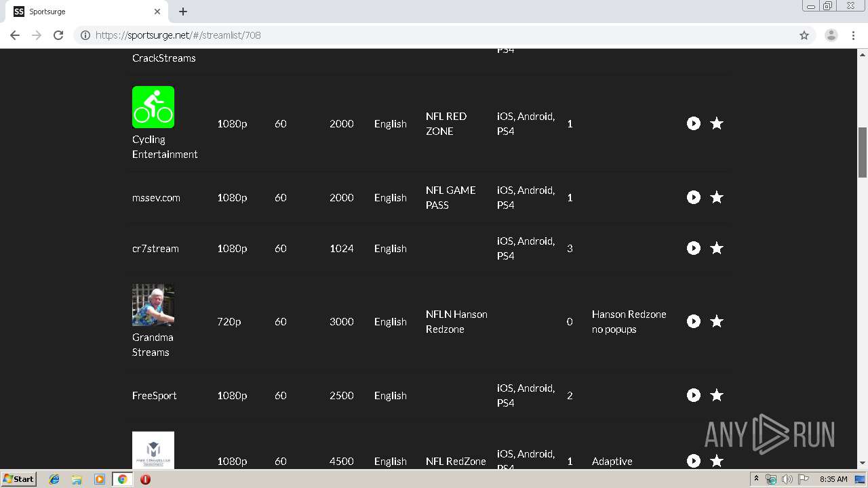
Task: Favorite the Grandma Streams row
Action: coord(717,321)
